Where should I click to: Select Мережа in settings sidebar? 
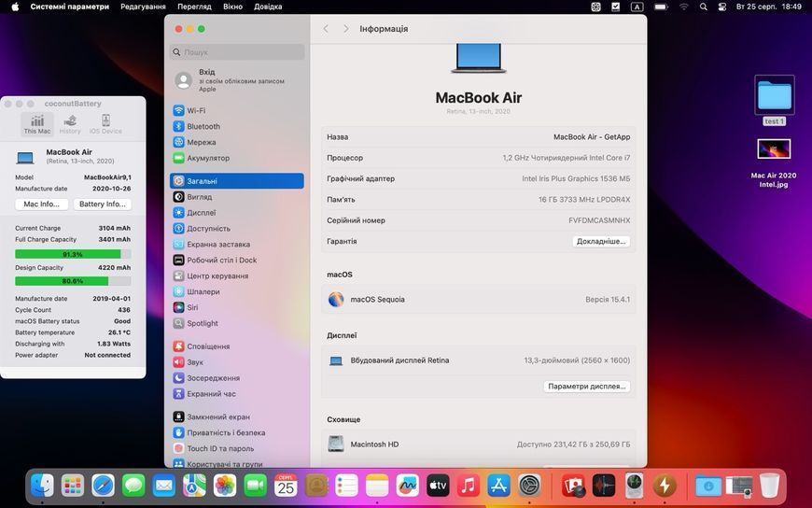click(237, 142)
